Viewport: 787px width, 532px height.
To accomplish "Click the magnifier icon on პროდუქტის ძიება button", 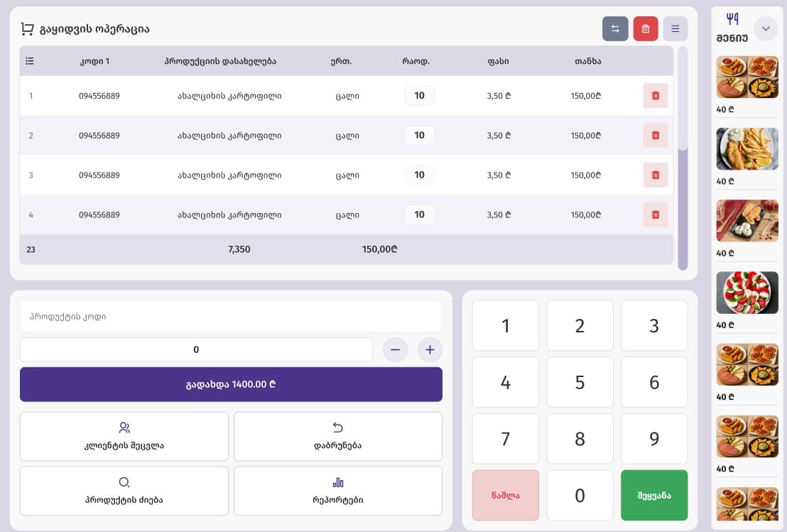I will 124,482.
